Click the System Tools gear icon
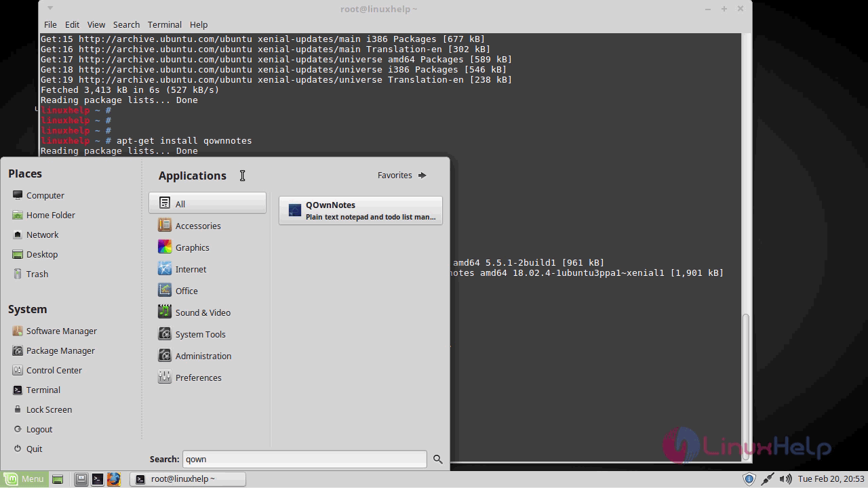 click(164, 333)
